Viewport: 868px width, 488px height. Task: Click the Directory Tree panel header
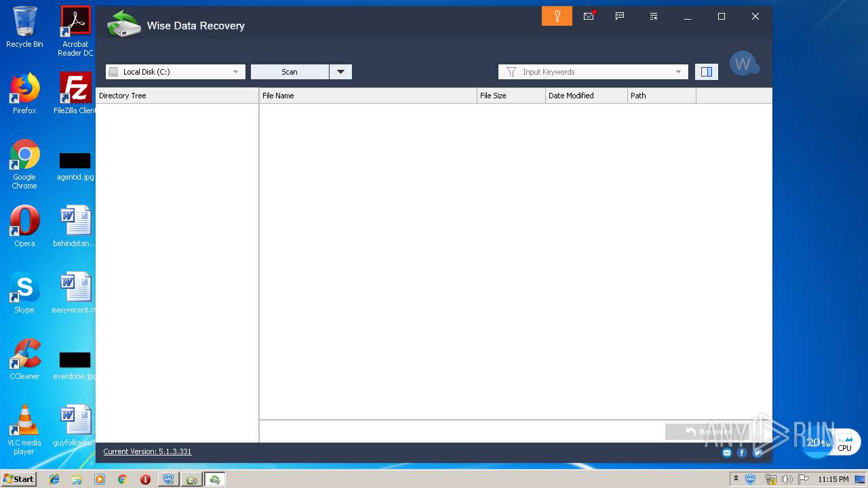tap(177, 96)
